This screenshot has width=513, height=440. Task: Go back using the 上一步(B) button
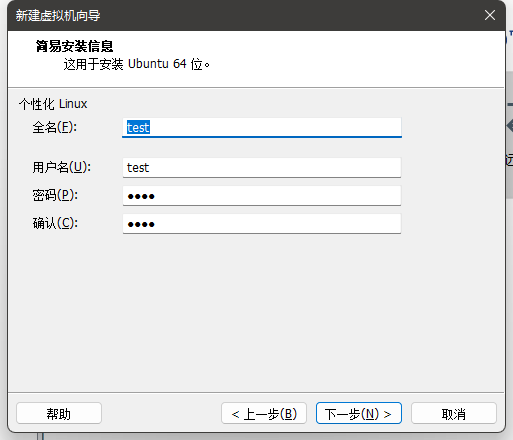pos(264,413)
